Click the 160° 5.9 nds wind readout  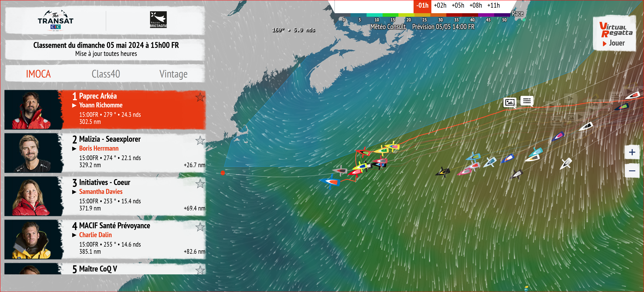click(293, 30)
